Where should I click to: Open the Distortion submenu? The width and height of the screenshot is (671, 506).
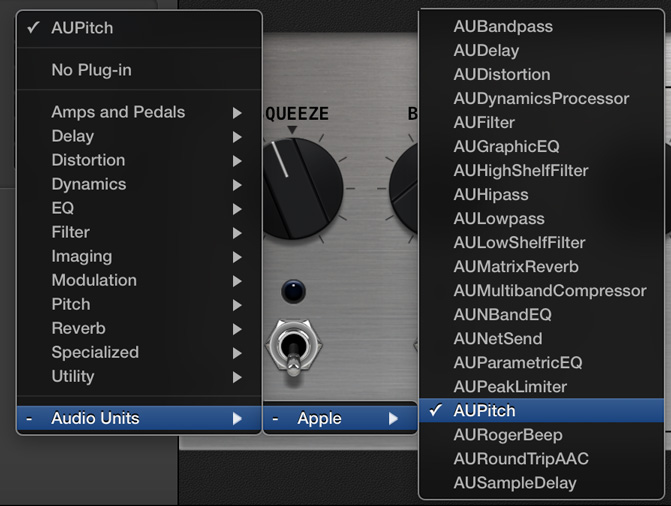[139, 160]
